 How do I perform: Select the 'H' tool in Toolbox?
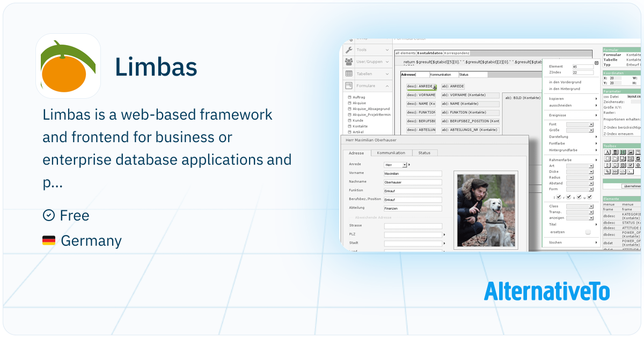pos(623,152)
